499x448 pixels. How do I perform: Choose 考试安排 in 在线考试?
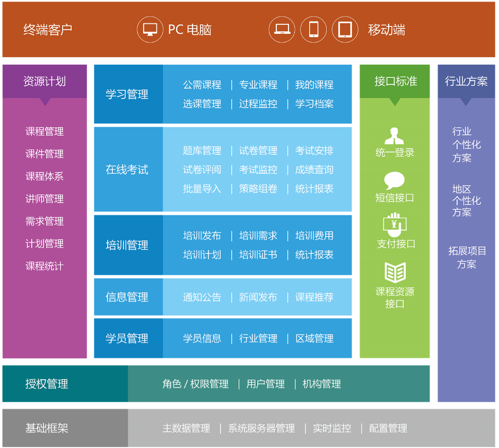(x=314, y=151)
